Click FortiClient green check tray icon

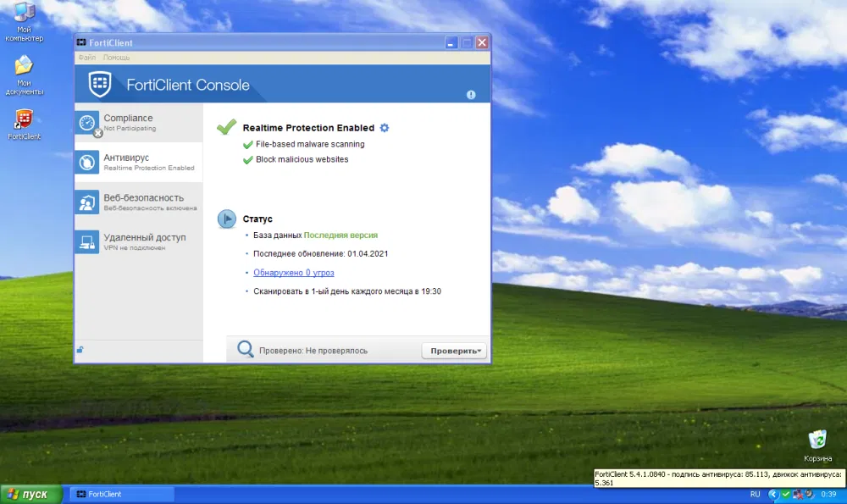pyautogui.click(x=786, y=495)
